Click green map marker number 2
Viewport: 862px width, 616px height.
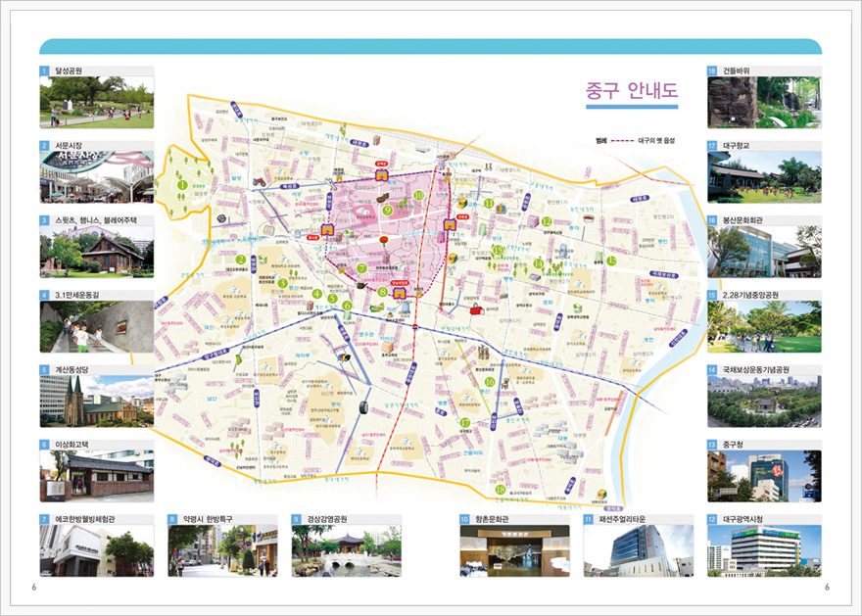(240, 260)
